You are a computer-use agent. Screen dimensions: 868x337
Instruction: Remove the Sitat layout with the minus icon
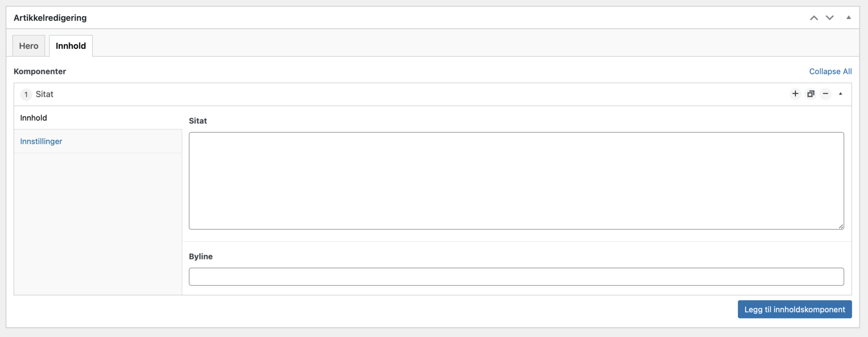[x=826, y=94]
